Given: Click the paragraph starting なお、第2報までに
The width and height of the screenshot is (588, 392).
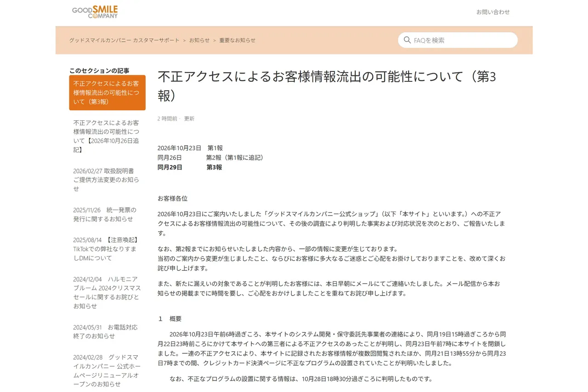Looking at the screenshot, I should 332,258.
